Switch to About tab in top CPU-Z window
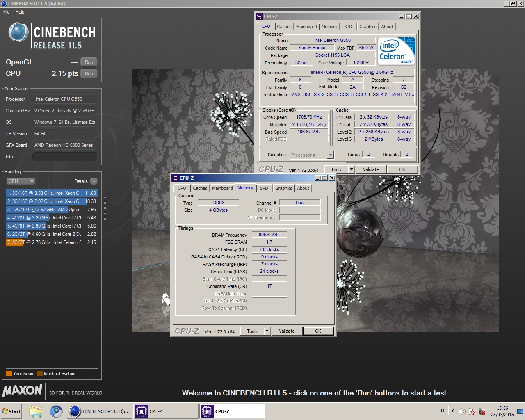 [387, 27]
